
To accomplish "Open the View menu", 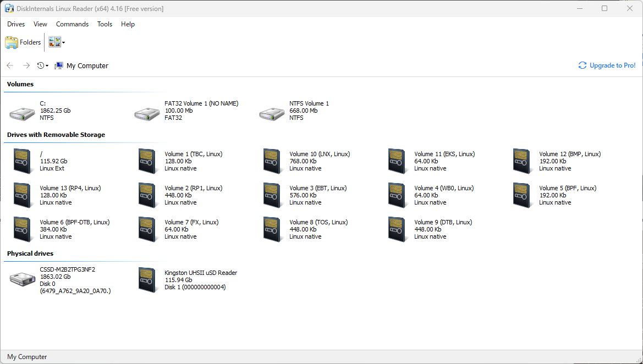I will 40,24.
